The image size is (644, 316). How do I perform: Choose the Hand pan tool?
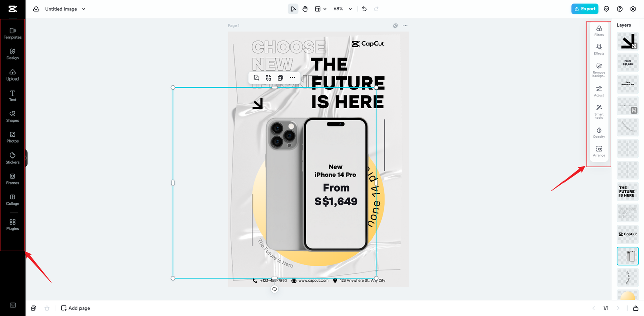tap(305, 9)
